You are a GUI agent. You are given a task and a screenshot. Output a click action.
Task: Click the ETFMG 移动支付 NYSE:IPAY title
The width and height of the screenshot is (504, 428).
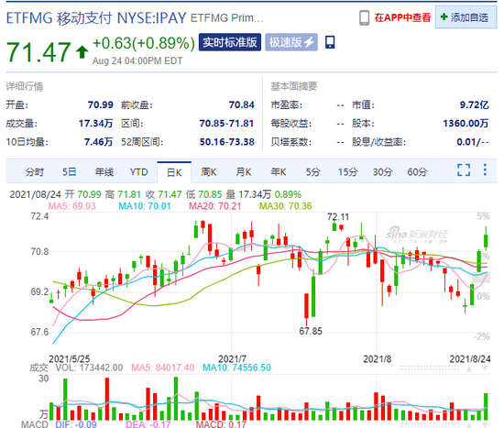click(x=96, y=18)
